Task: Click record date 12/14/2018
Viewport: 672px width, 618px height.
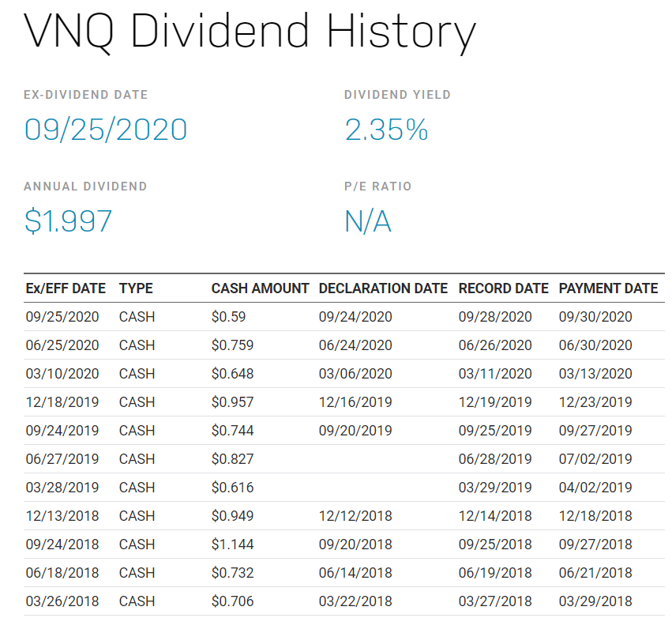Action: pos(495,516)
